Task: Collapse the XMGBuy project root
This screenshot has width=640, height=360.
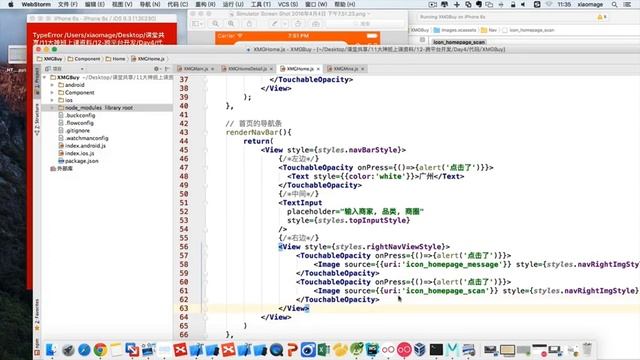Action: click(x=44, y=77)
